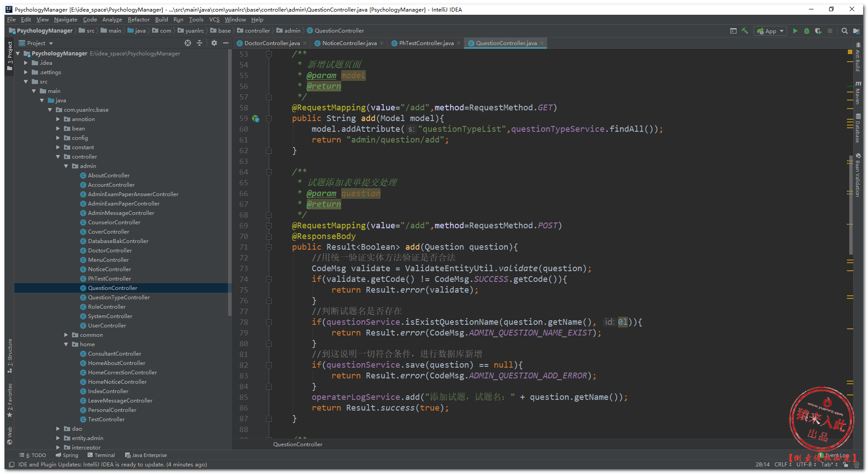Collapse all nodes in the Project panel
868x474 pixels.
point(199,43)
